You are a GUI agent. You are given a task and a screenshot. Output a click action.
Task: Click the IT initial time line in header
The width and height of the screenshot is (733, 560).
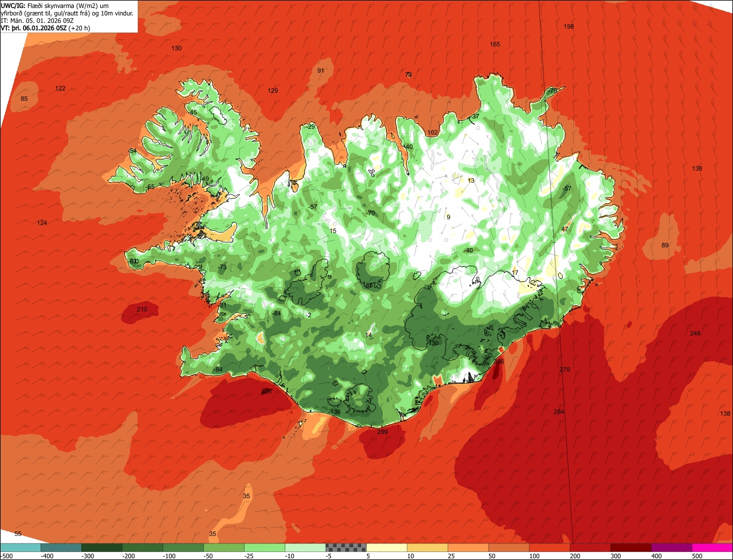click(37, 21)
